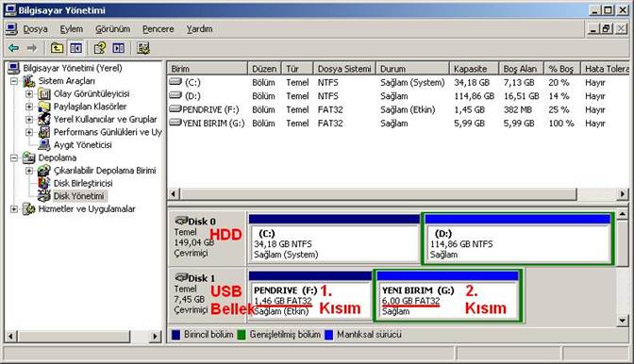Screen dimensions: 634x364
Task: Expand the Paylaşılan Klasörler node
Action: click(29, 107)
